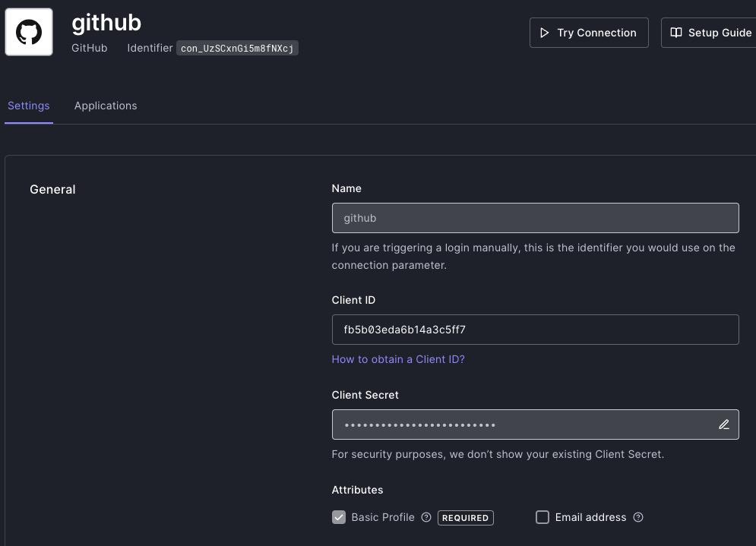This screenshot has height=546, width=756.
Task: Click the play icon in Try Connection
Action: pyautogui.click(x=544, y=33)
